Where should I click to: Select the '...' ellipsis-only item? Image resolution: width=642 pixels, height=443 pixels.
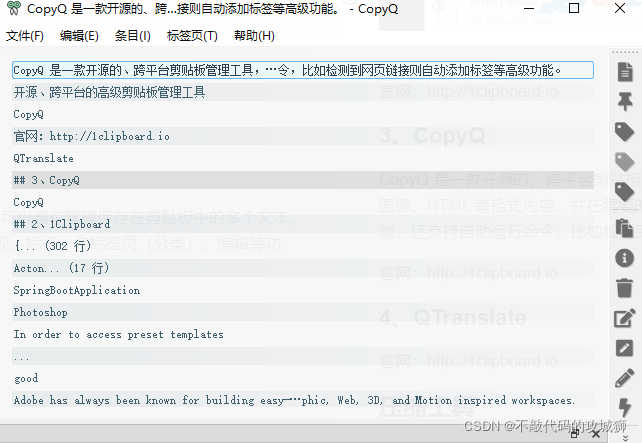[x=303, y=356]
